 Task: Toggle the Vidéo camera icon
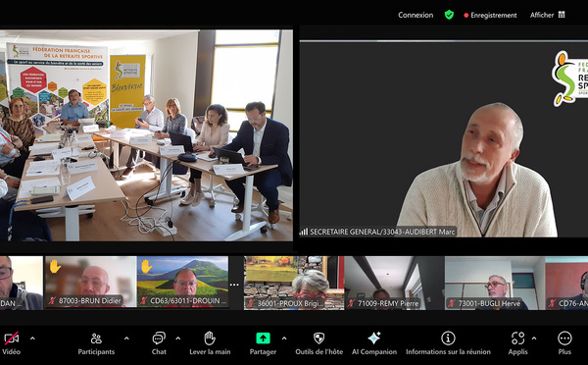11,339
